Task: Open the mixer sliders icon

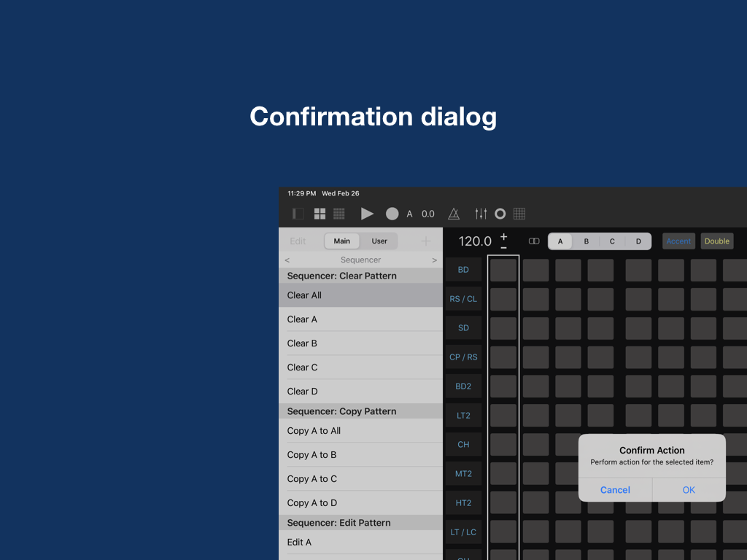Action: [481, 214]
